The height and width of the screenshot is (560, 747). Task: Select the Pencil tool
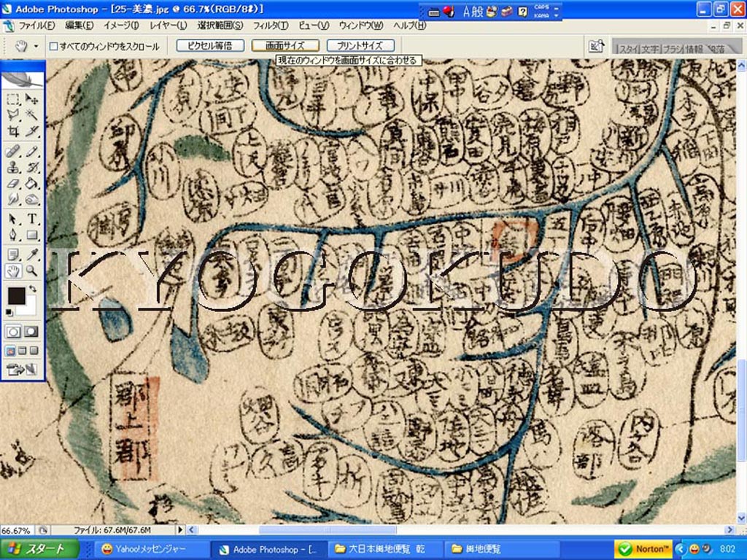click(31, 152)
